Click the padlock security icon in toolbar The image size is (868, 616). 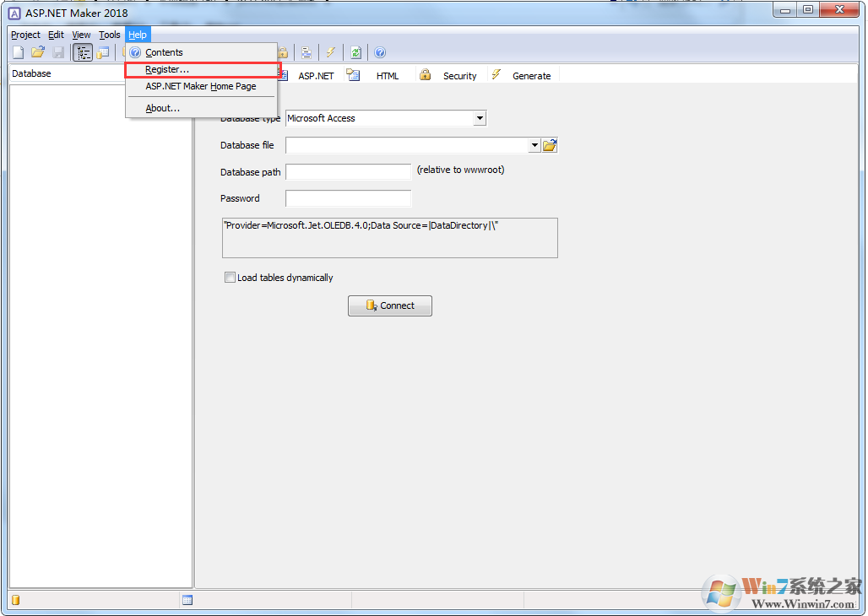[x=283, y=52]
